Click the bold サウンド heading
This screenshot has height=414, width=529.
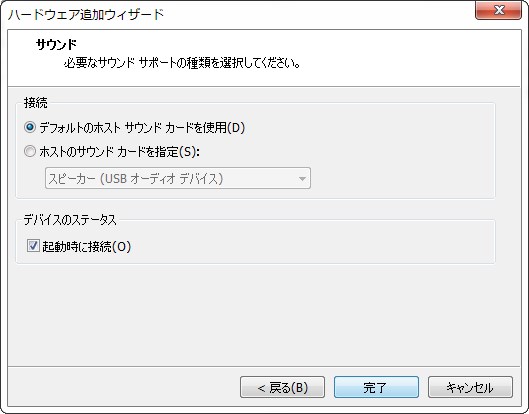[x=56, y=44]
